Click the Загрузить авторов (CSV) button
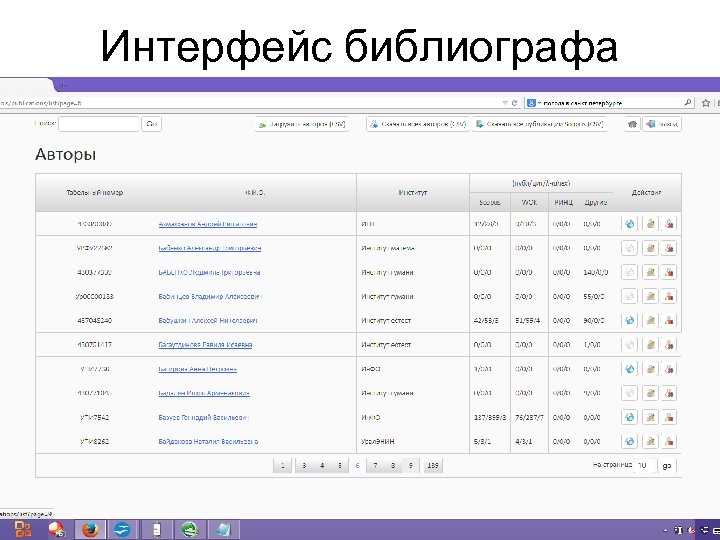The width and height of the screenshot is (720, 540). pyautogui.click(x=302, y=124)
